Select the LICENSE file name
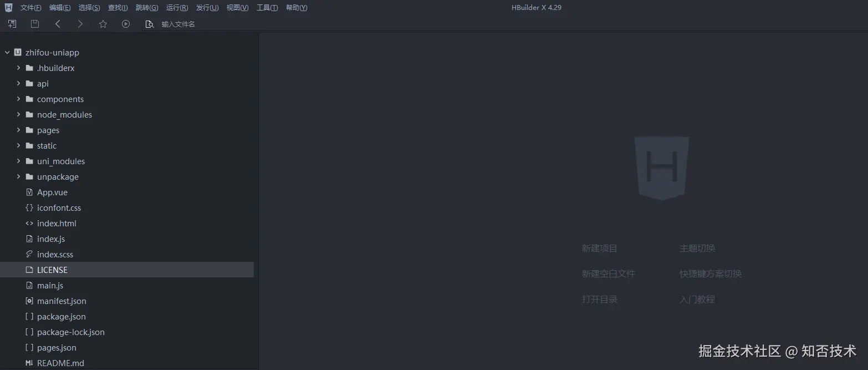The image size is (868, 370). pos(52,270)
